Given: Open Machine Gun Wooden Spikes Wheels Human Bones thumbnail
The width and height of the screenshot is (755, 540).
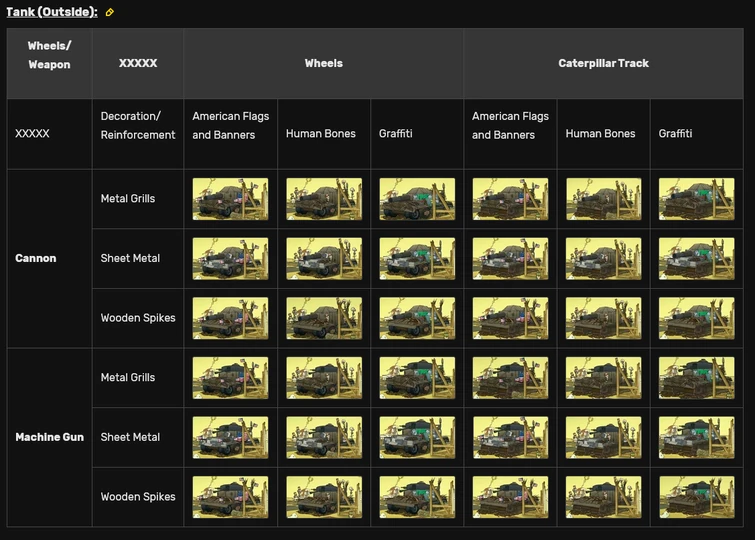Looking at the screenshot, I should (324, 498).
